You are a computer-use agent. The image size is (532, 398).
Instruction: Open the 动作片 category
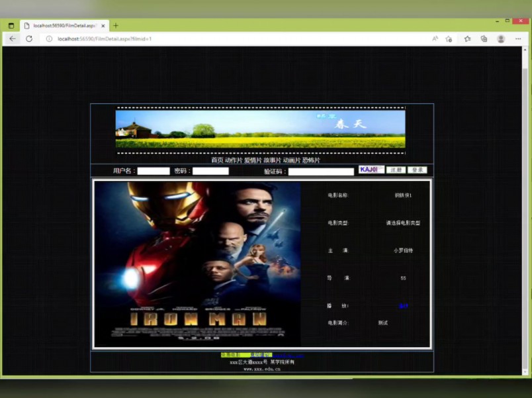234,160
